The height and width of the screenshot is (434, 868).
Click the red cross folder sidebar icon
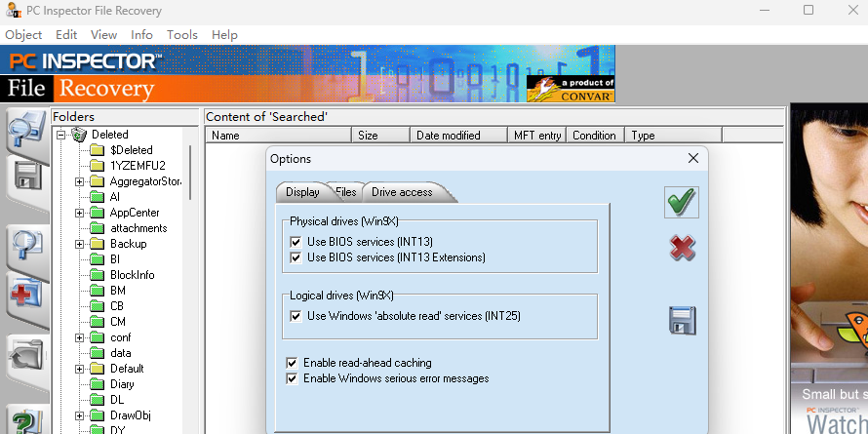point(26,294)
